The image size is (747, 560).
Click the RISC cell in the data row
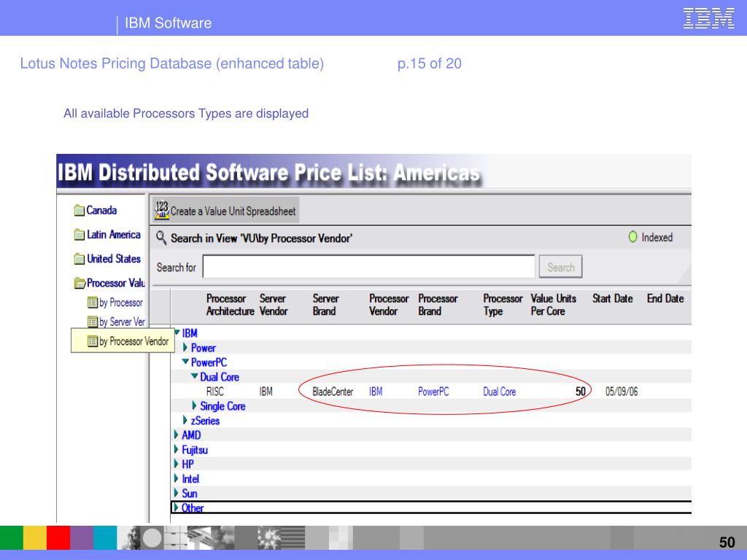click(x=215, y=392)
